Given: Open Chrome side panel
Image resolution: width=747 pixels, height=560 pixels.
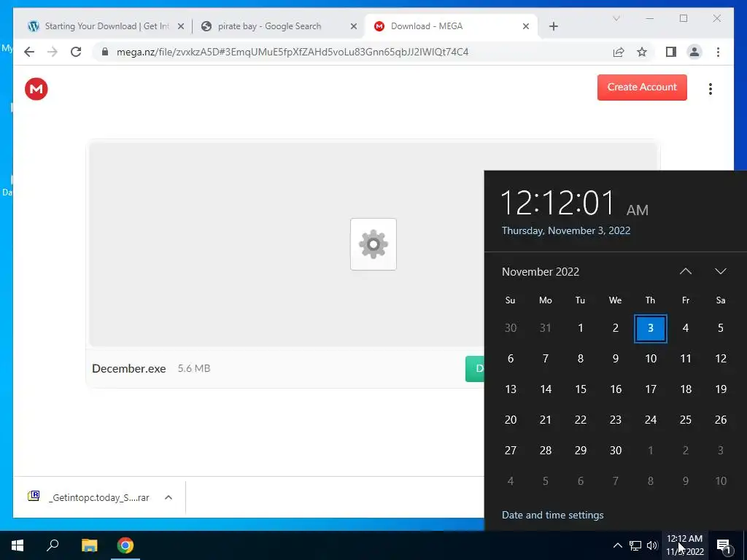Looking at the screenshot, I should tap(671, 52).
